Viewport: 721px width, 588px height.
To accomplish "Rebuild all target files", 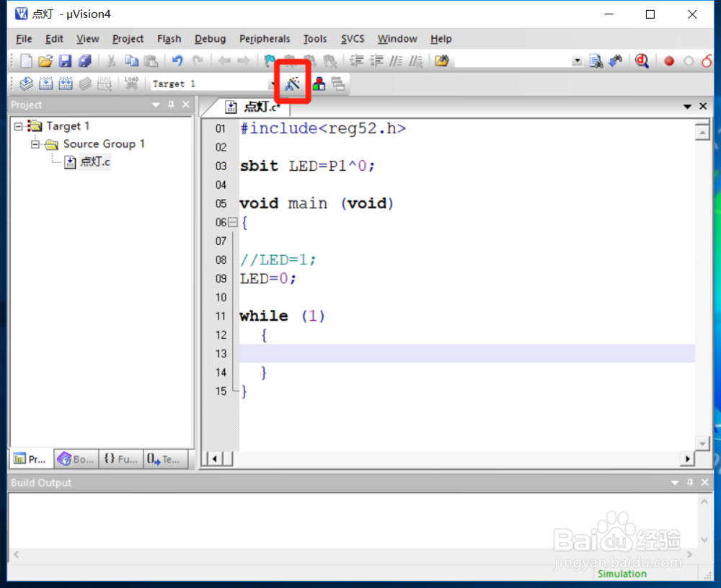I will point(66,84).
